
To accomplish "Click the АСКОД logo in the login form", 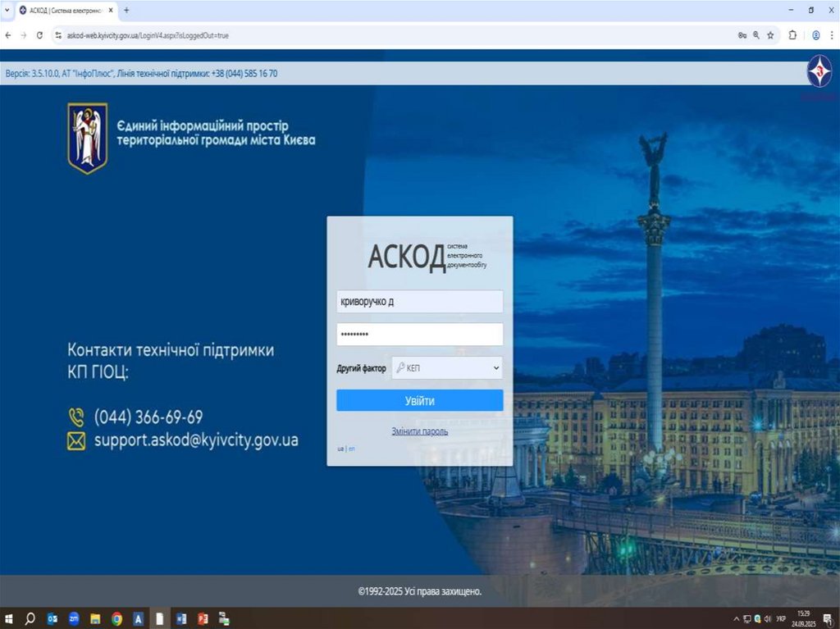I will pyautogui.click(x=427, y=256).
